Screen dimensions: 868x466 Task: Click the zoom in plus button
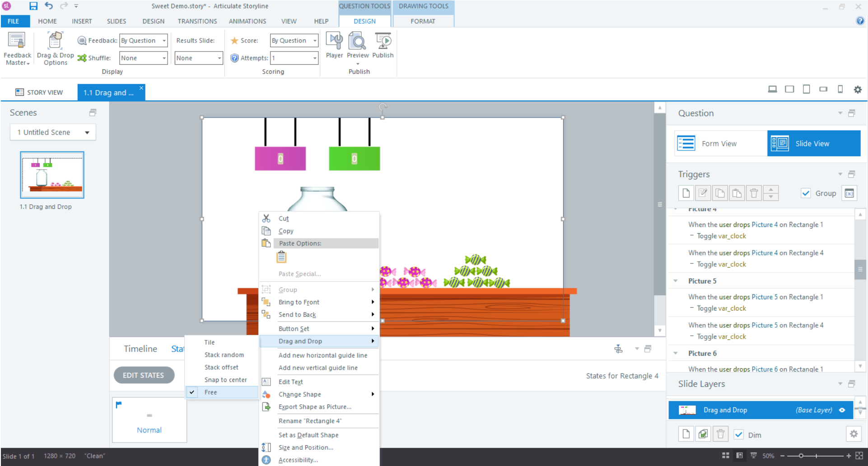tap(849, 456)
